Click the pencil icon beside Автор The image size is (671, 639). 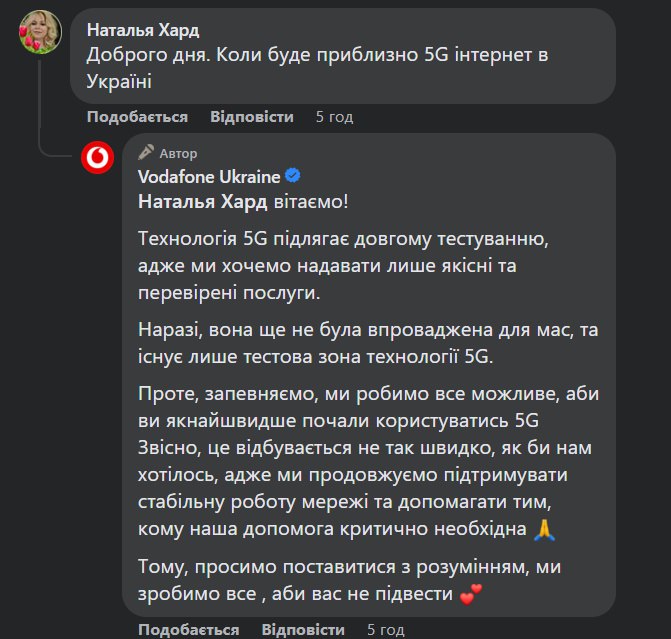pyautogui.click(x=146, y=153)
